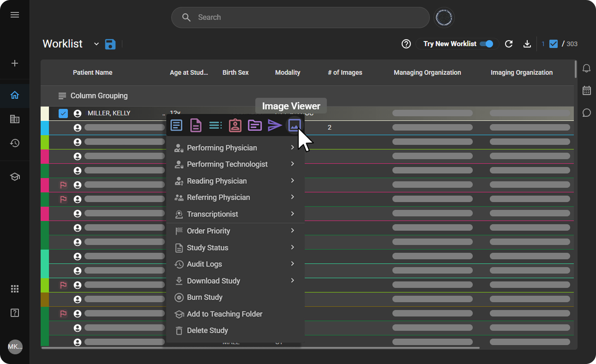Open the chat bubble icon
The height and width of the screenshot is (364, 596).
pyautogui.click(x=586, y=113)
